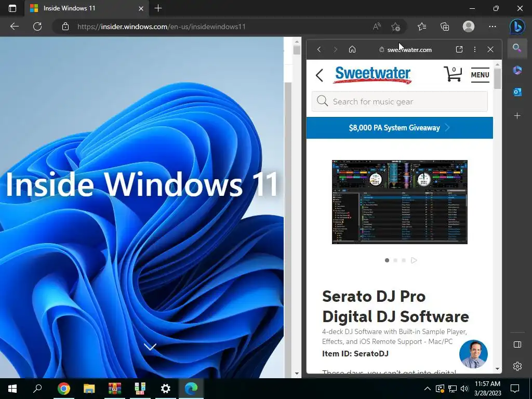Add a site to the sidebar
This screenshot has width=532, height=399.
517,116
